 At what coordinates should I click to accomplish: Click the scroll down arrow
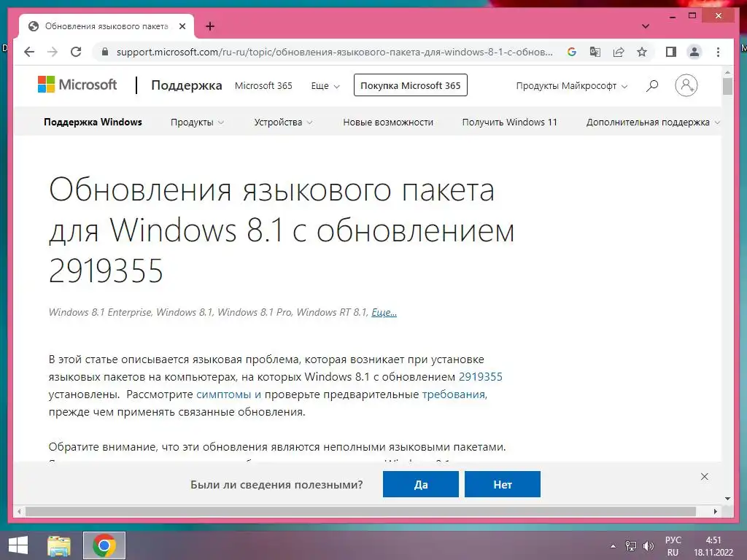[x=727, y=499]
